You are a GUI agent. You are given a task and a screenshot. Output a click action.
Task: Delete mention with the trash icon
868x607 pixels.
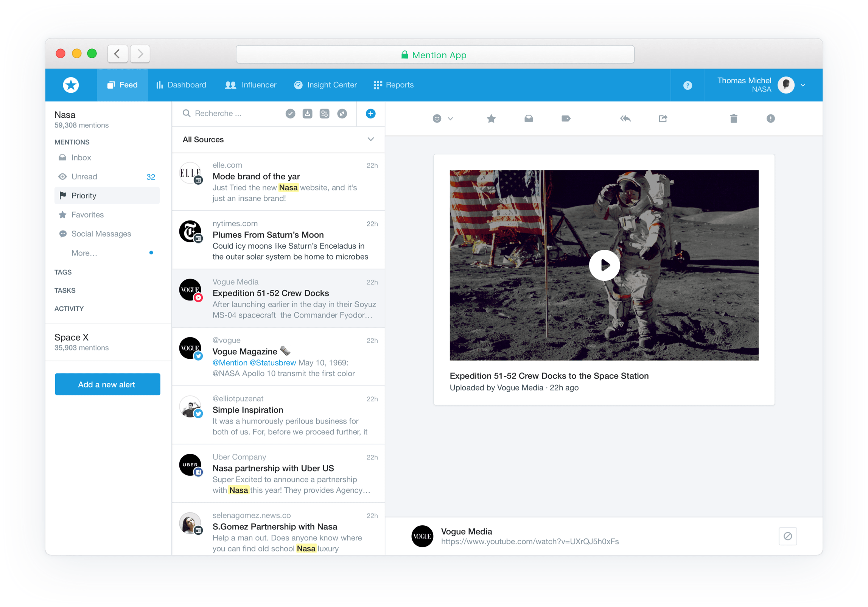tap(733, 118)
